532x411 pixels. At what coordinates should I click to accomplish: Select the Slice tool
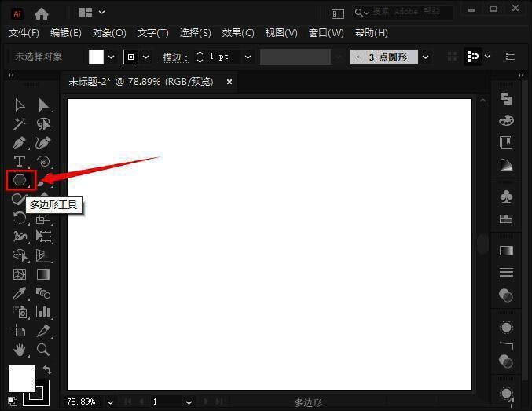(43, 331)
